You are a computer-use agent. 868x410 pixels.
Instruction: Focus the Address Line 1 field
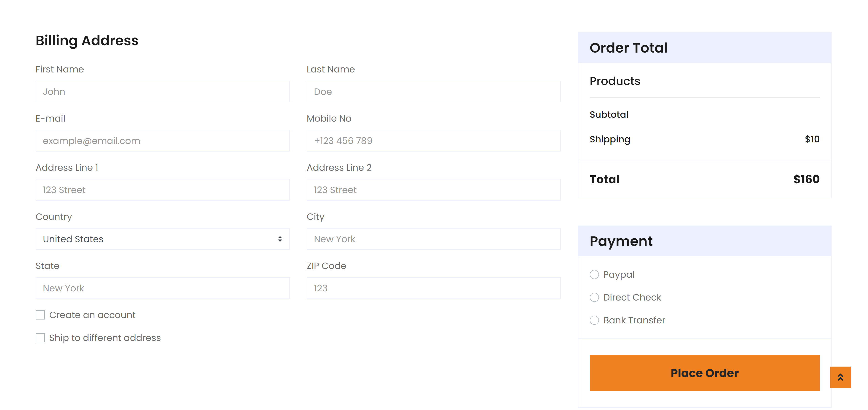[162, 190]
